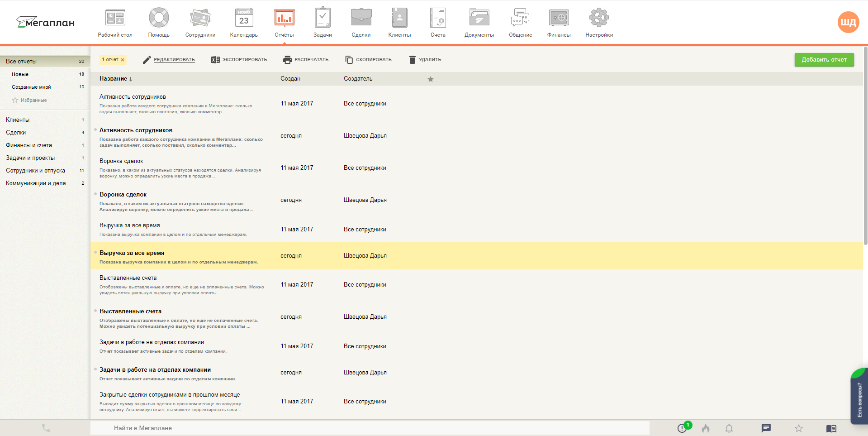The width and height of the screenshot is (868, 436).
Task: Go to the Клиенты section
Action: pyautogui.click(x=399, y=22)
